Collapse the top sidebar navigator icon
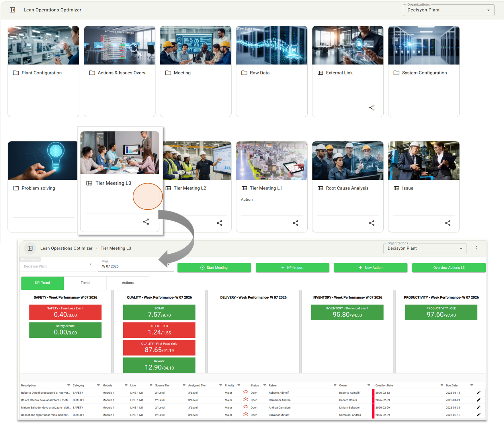 tap(12, 10)
